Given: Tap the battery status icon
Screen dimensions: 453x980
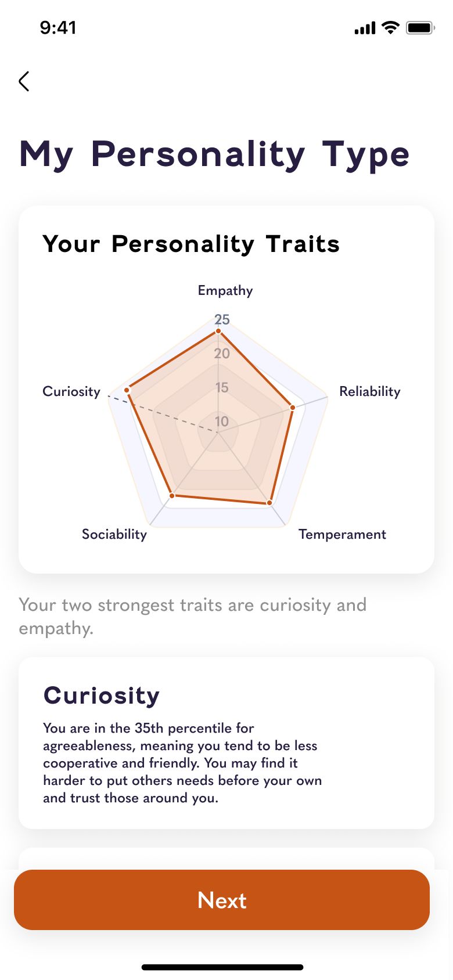Looking at the screenshot, I should (x=420, y=27).
